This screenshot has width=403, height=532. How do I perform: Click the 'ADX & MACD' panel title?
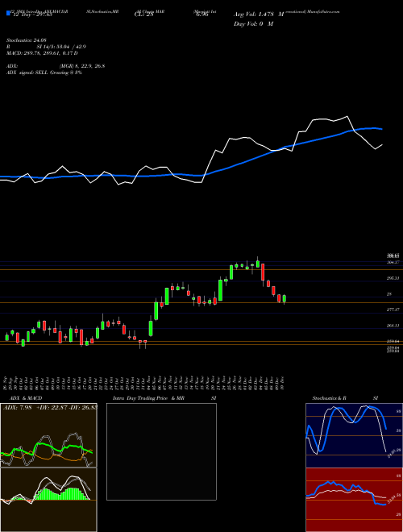click(x=26, y=398)
